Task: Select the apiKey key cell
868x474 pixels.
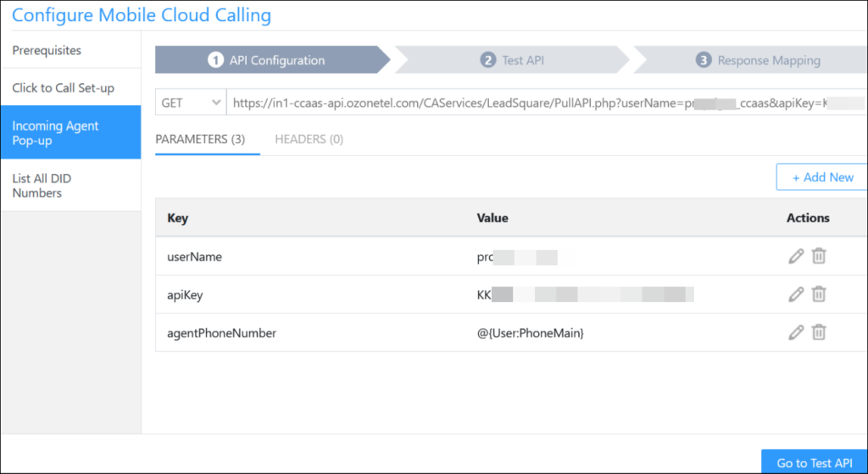Action: (x=185, y=295)
